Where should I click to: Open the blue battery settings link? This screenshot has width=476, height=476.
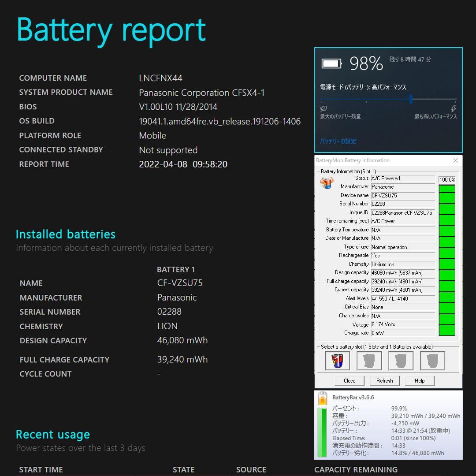pyautogui.click(x=338, y=141)
